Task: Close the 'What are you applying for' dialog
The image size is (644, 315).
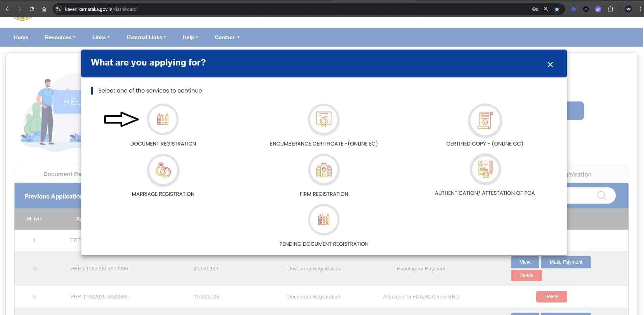Action: (x=550, y=64)
